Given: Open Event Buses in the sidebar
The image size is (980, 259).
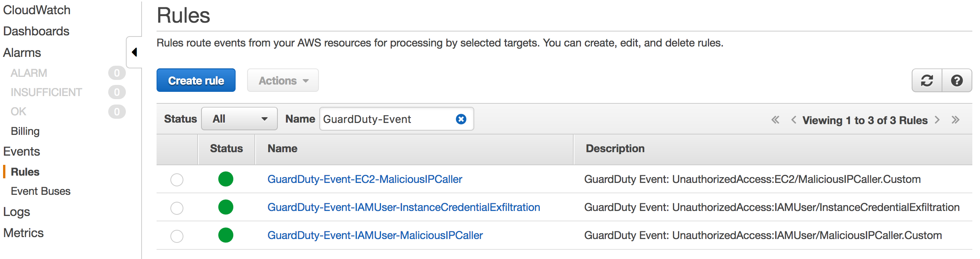Looking at the screenshot, I should click(x=41, y=191).
